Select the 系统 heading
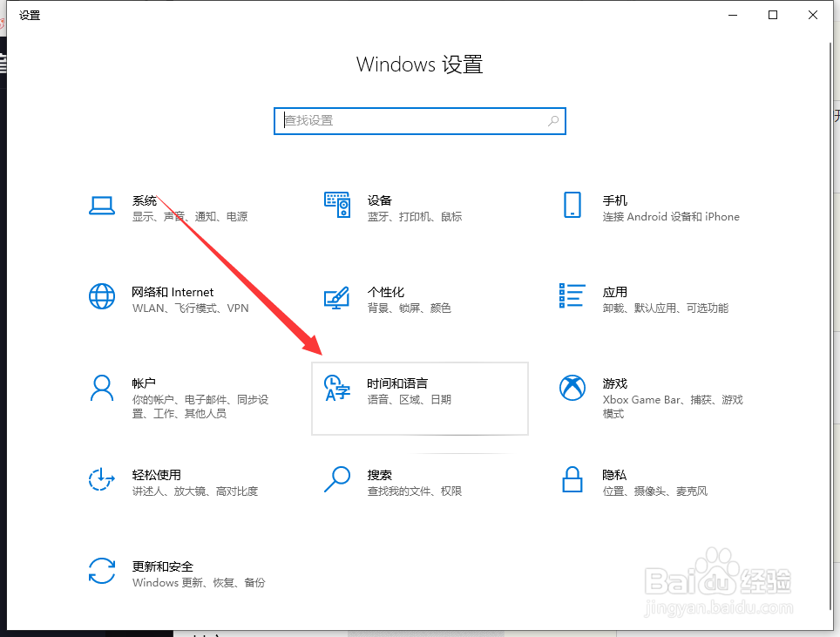Image resolution: width=840 pixels, height=637 pixels. [x=144, y=200]
